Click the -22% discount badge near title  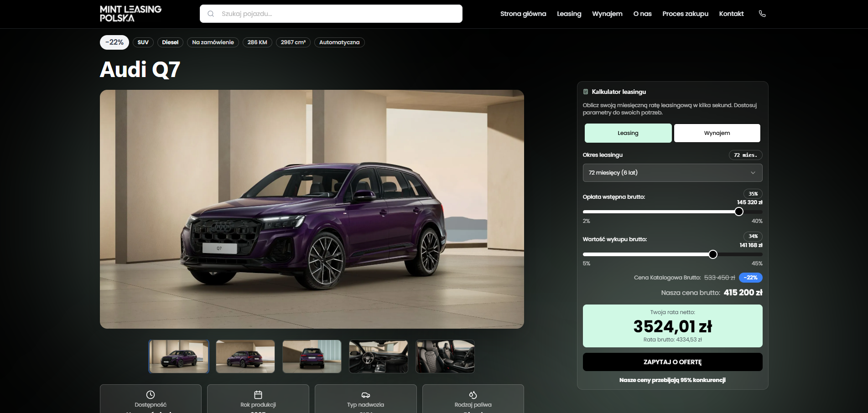pyautogui.click(x=114, y=42)
